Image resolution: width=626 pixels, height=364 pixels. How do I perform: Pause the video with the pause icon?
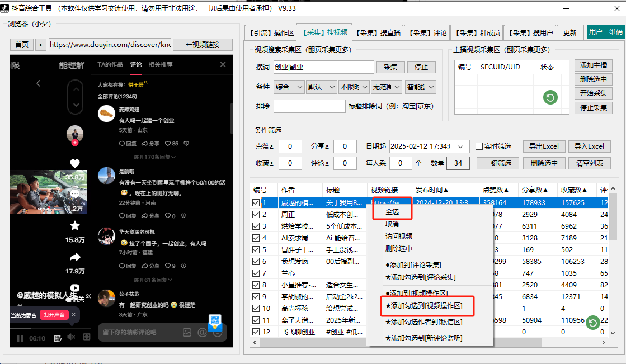tap(20, 338)
